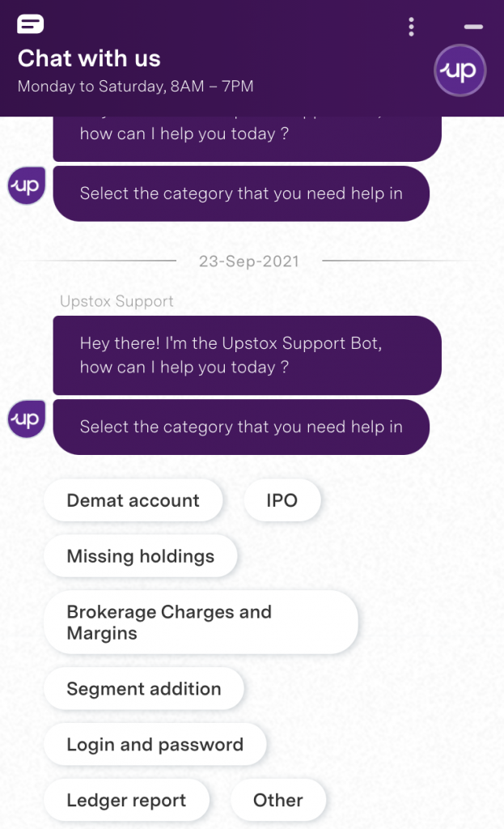Click the chat bubble icon in the header
Screen dimensions: 504x829
click(x=31, y=23)
